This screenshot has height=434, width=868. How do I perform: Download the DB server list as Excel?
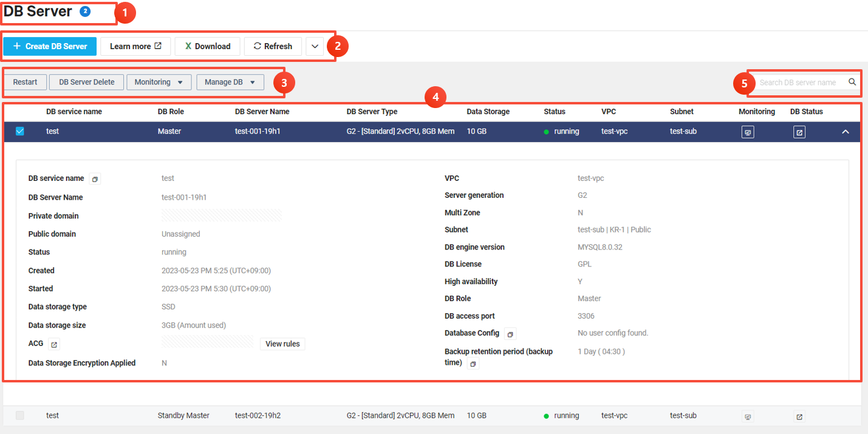208,46
